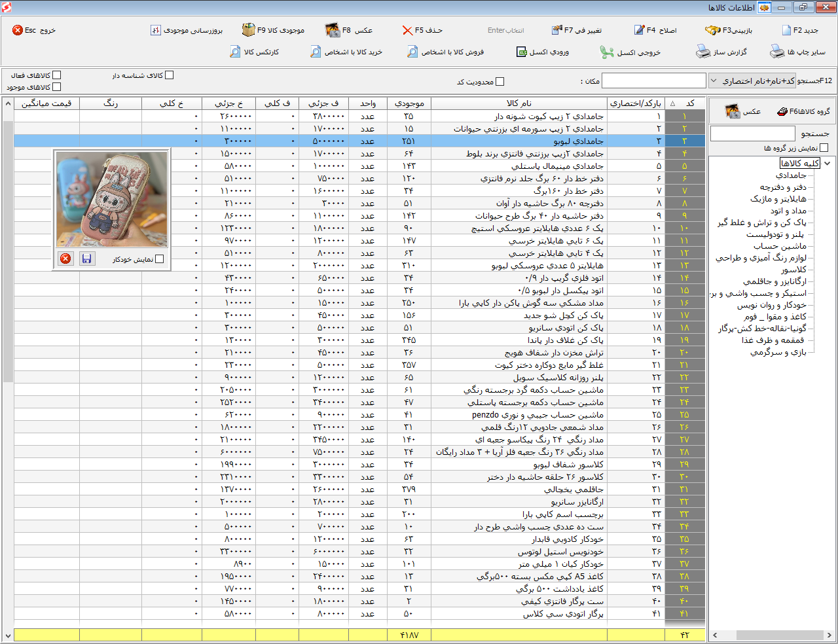Open سایر چاپ ها print options
Screen dimensions: 838x644
tap(797, 52)
